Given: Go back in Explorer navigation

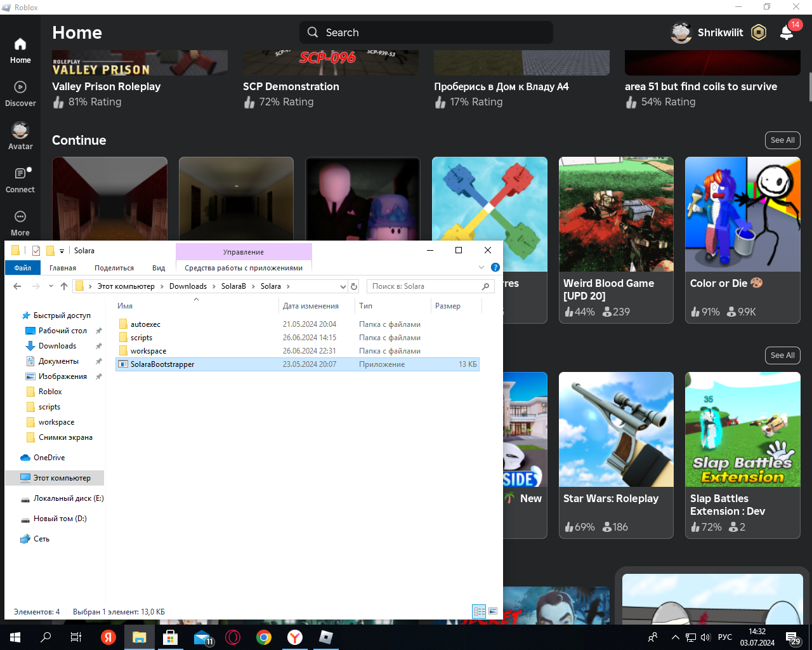Looking at the screenshot, I should [x=17, y=286].
